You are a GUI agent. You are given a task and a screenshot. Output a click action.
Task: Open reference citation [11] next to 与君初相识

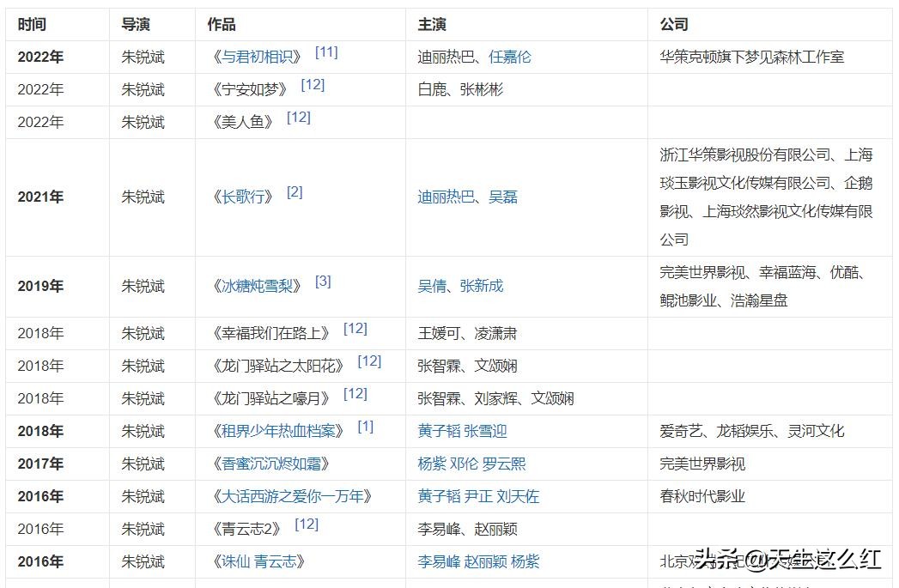(325, 51)
